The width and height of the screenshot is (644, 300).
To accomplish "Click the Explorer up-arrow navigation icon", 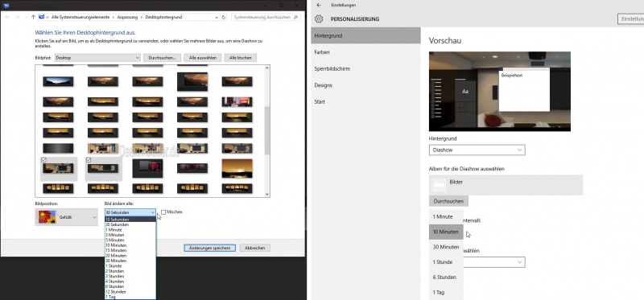I will [x=33, y=17].
